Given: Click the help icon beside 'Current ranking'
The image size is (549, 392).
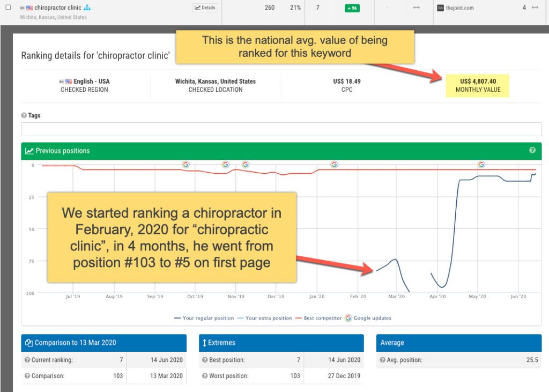Looking at the screenshot, I should [27, 360].
